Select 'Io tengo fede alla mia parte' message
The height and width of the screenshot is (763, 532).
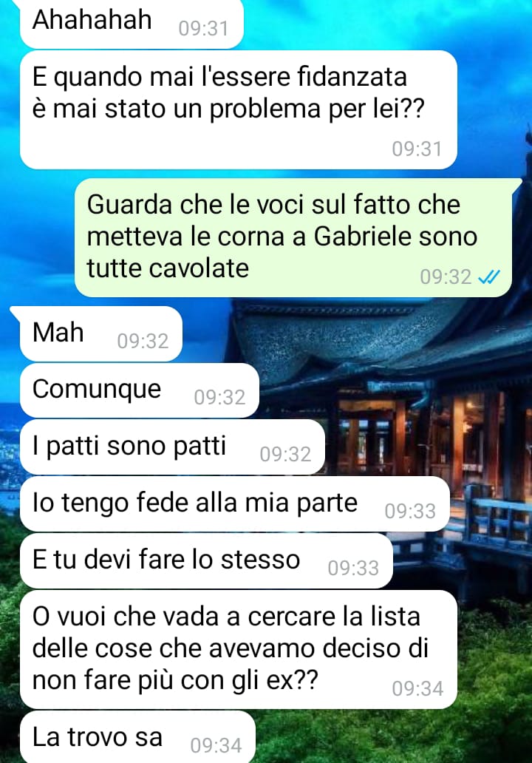tap(235, 504)
